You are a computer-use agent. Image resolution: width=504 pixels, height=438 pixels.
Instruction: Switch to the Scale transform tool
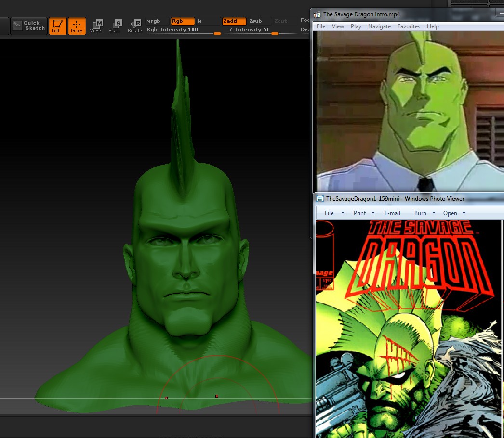(x=115, y=26)
